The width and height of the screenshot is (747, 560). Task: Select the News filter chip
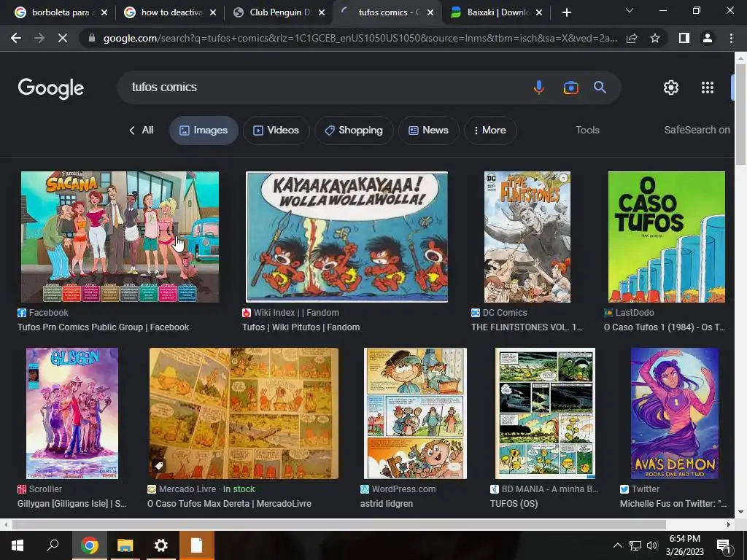pos(429,130)
